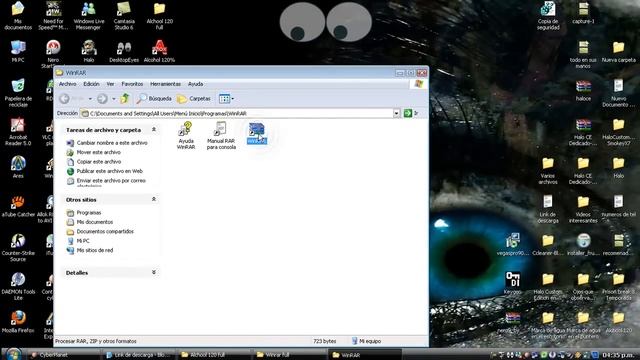This screenshot has width=640, height=360.
Task: Open the Búsqueda search panel
Action: coord(154,98)
